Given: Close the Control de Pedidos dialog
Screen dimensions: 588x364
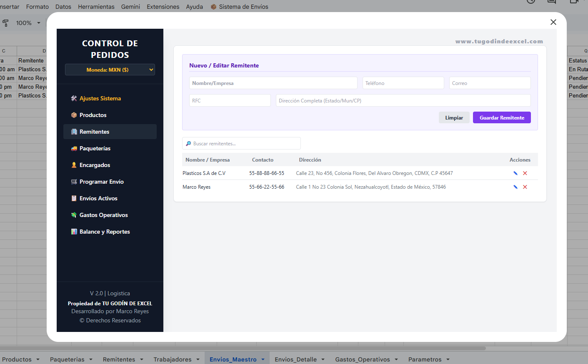Looking at the screenshot, I should pos(553,22).
